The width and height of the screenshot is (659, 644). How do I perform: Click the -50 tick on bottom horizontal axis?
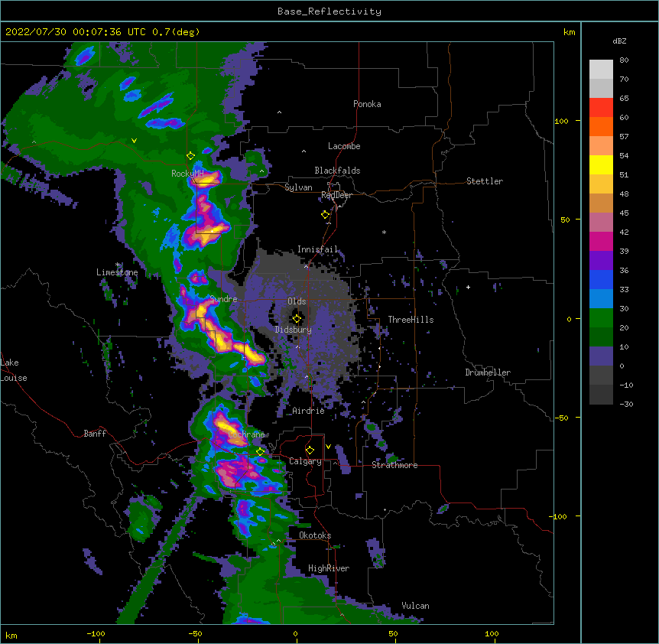click(x=195, y=633)
